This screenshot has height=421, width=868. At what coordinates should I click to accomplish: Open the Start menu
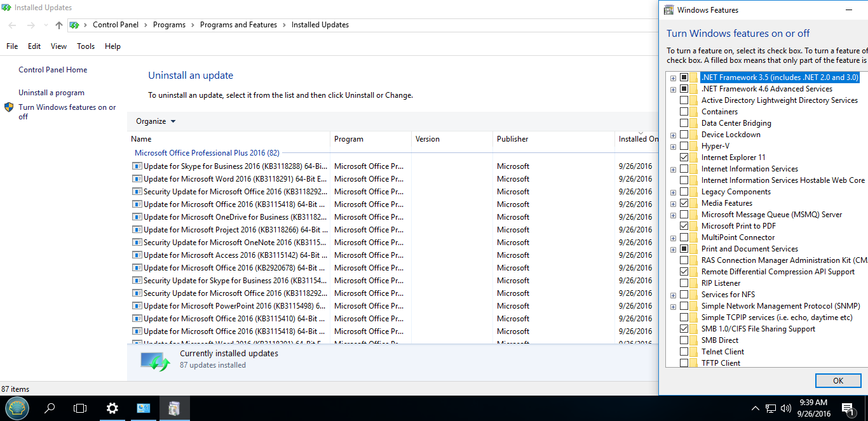click(x=17, y=408)
